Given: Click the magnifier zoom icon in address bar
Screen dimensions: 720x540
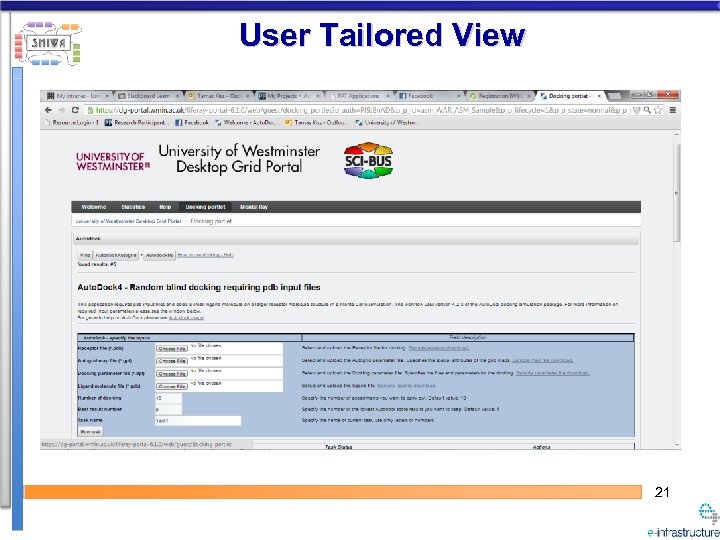Looking at the screenshot, I should pos(647,110).
